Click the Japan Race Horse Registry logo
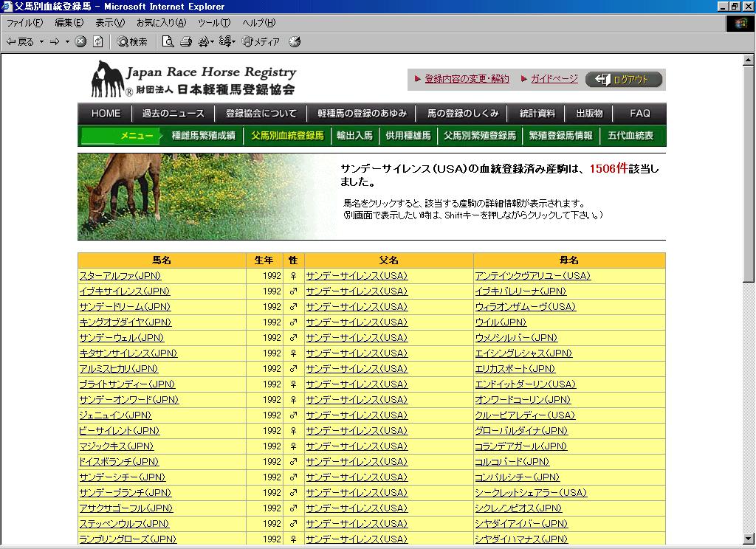 [193, 80]
